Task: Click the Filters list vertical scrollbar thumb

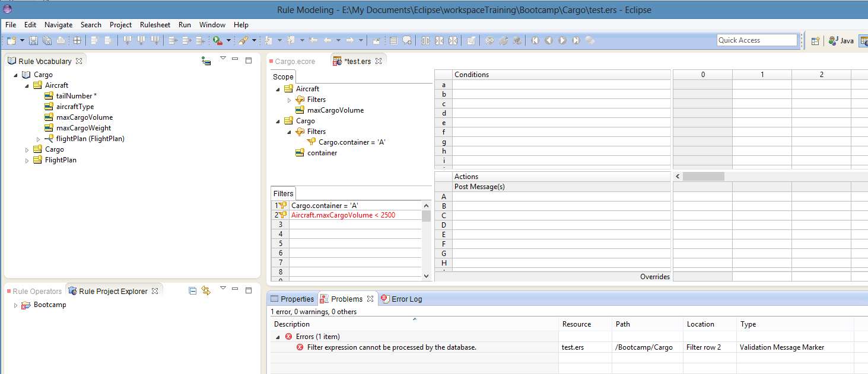Action: 426,216
